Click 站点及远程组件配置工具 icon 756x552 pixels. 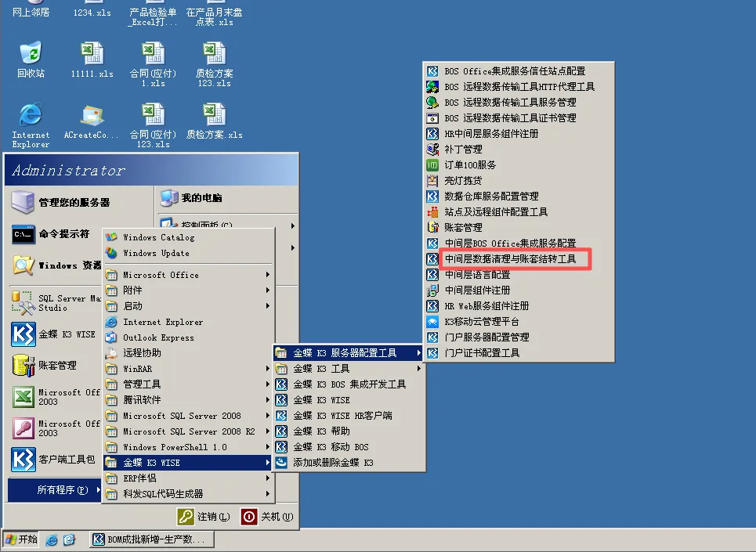432,212
